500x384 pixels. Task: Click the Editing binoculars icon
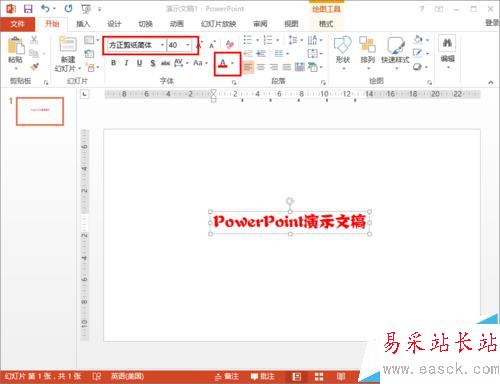(x=447, y=43)
